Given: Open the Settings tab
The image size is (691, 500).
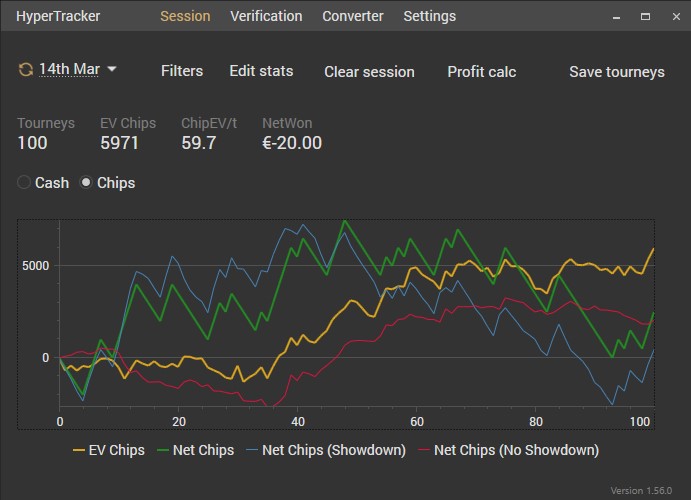Looking at the screenshot, I should pos(429,16).
